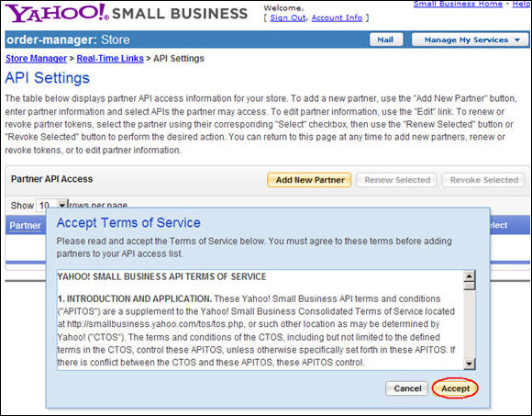This screenshot has height=416, width=532.
Task: Open the Account Info link
Action: [337, 18]
